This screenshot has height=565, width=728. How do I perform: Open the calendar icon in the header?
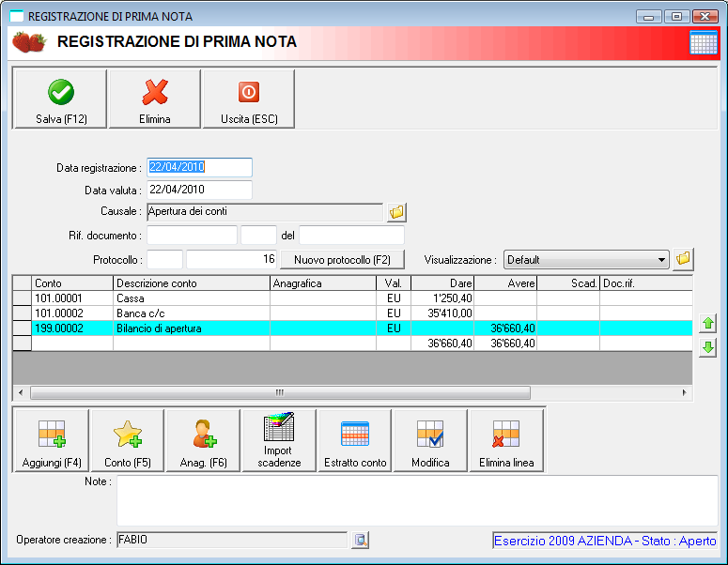pos(704,42)
